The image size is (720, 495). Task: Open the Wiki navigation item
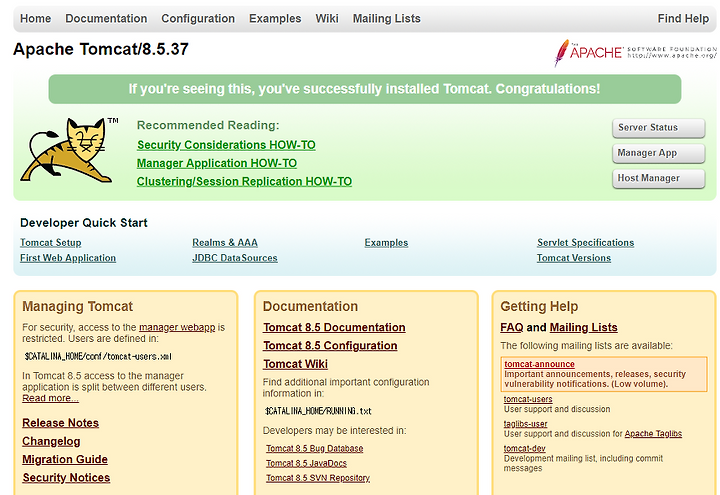pyautogui.click(x=327, y=18)
